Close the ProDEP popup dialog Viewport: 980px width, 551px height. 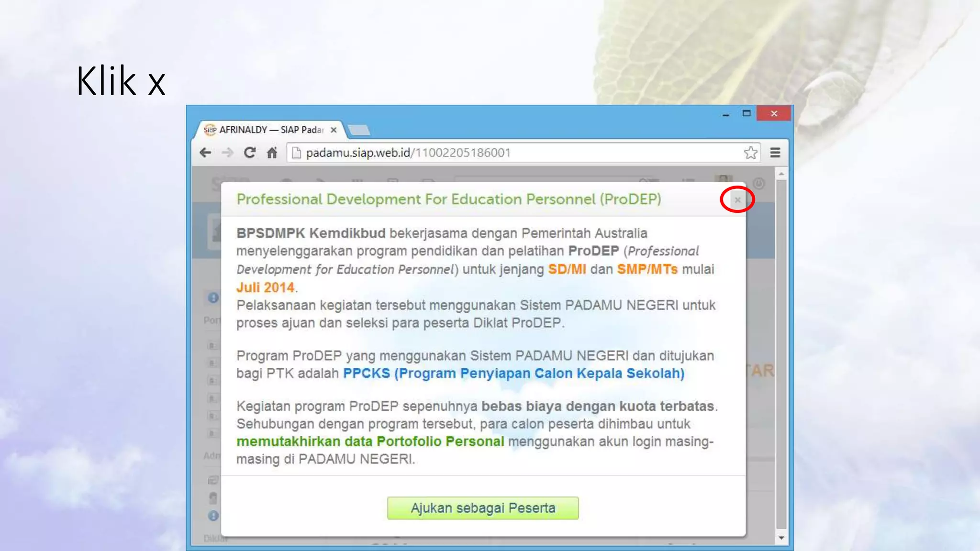pyautogui.click(x=737, y=200)
